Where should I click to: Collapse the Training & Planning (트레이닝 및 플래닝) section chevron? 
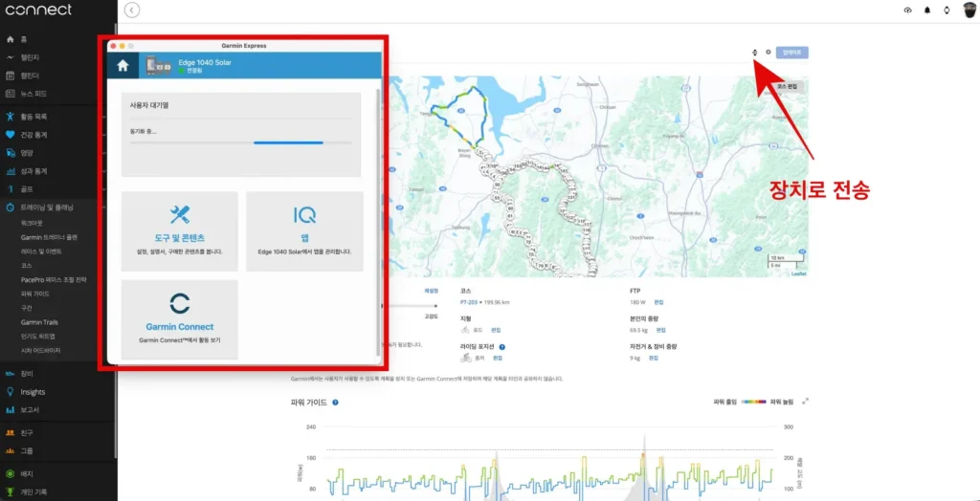point(103,207)
